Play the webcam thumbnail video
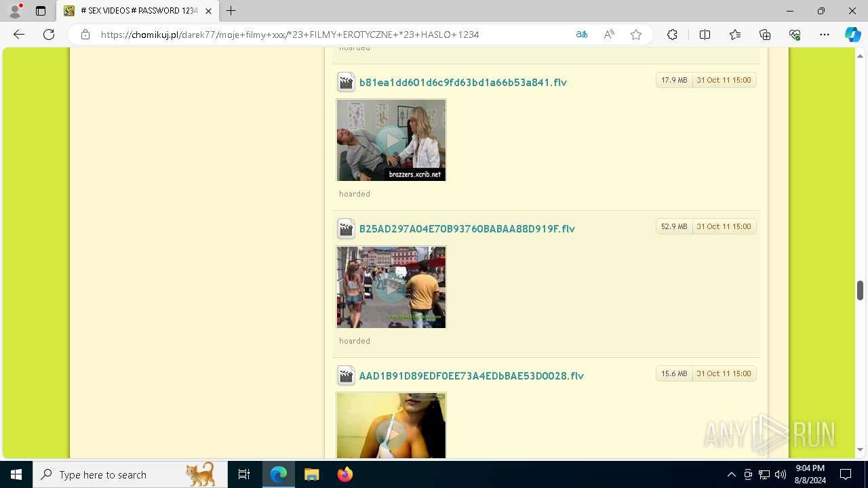This screenshot has height=488, width=868. click(x=391, y=426)
